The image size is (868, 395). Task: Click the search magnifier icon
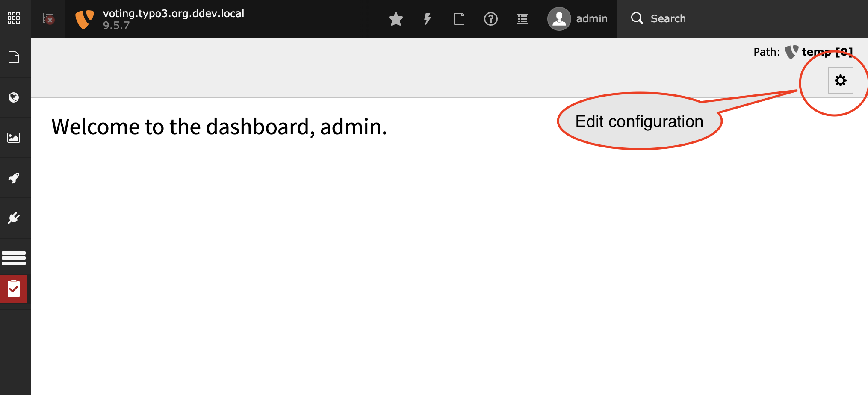[637, 18]
